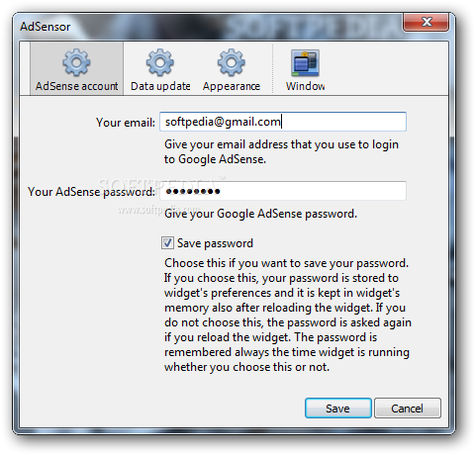476x455 pixels.
Task: Select the Window tab label
Action: pos(305,86)
